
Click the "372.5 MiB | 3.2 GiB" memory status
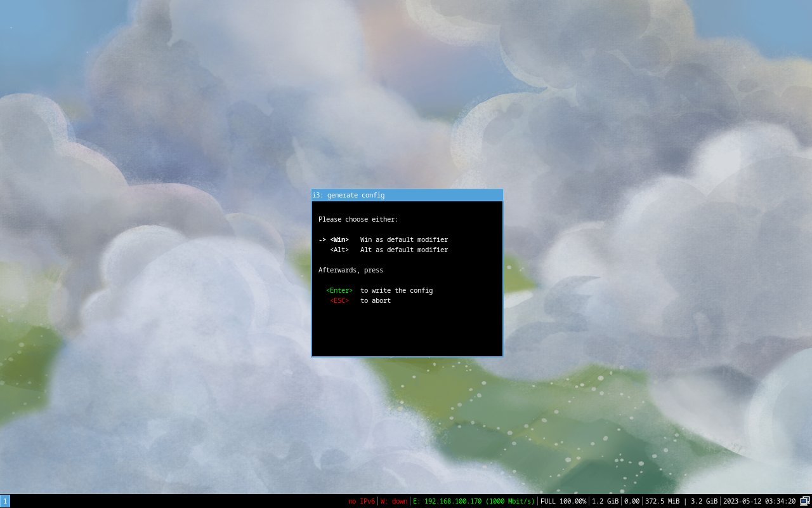point(681,502)
